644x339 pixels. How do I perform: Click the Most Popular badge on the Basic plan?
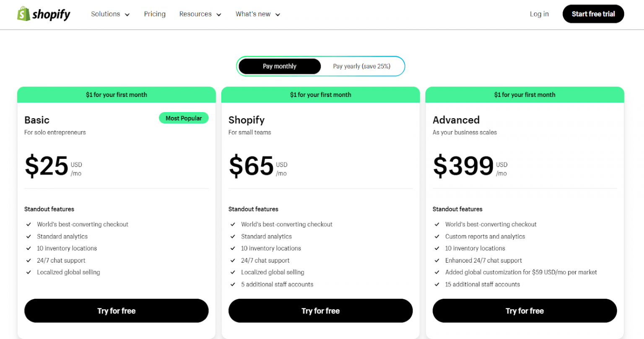pos(184,118)
